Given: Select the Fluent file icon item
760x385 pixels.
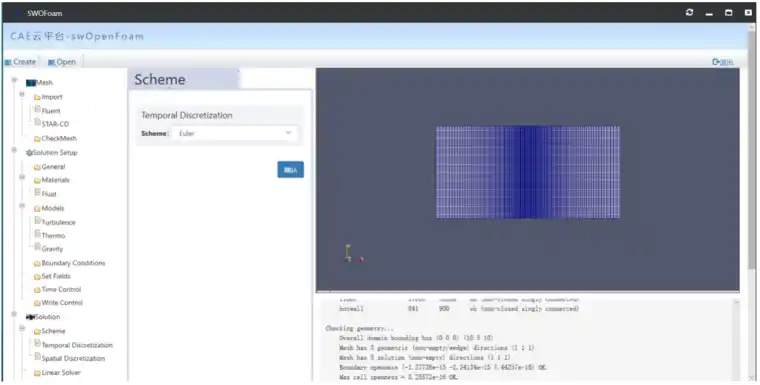Looking at the screenshot, I should point(37,110).
